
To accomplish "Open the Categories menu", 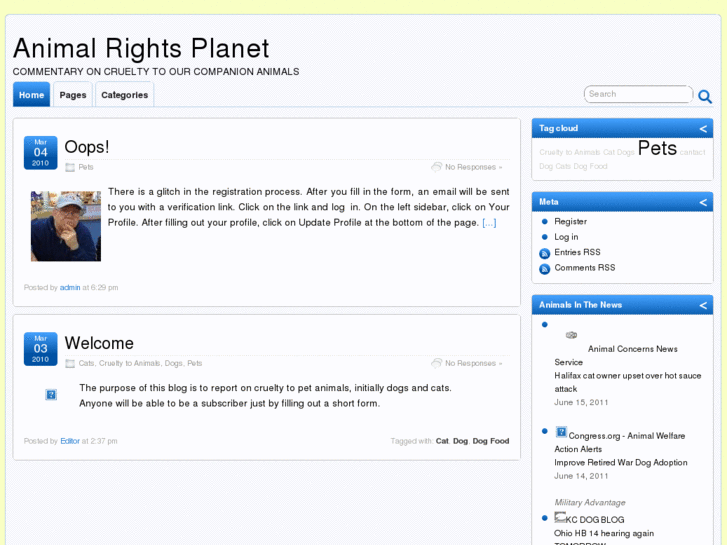I will pos(124,95).
